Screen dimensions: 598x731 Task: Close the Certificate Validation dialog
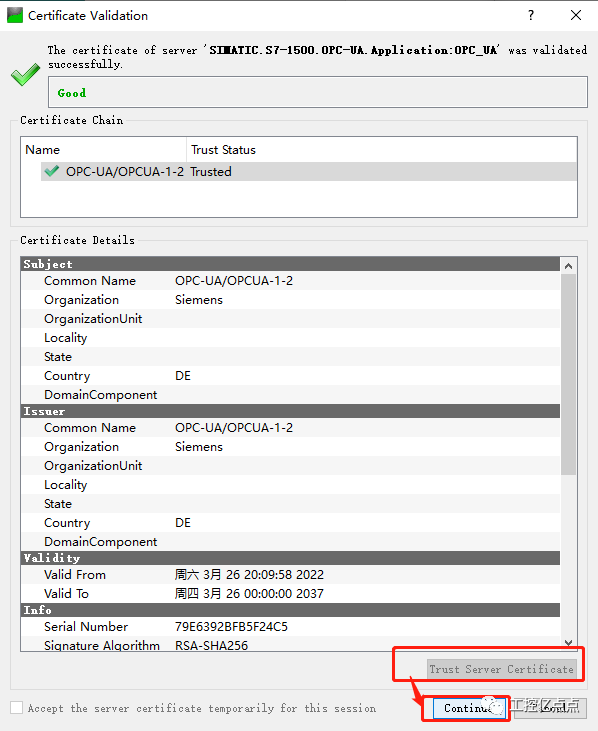pos(576,15)
